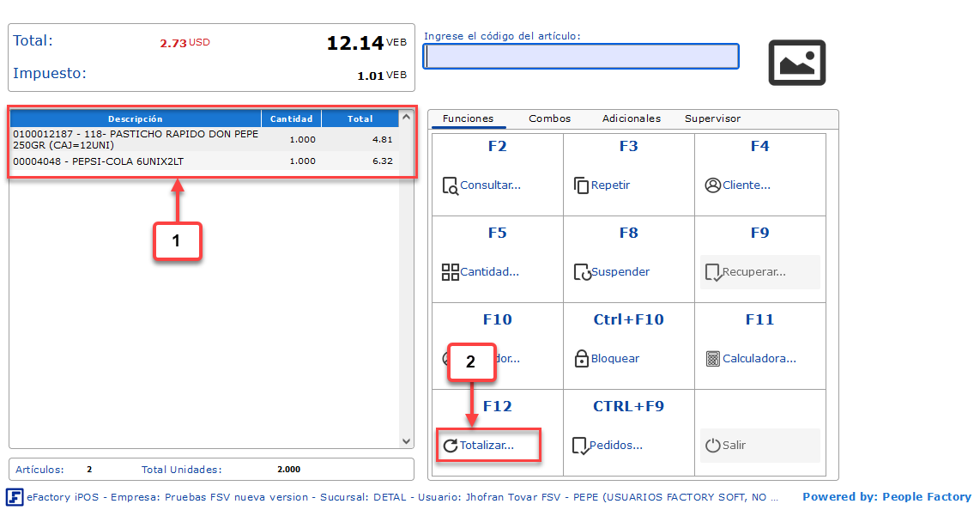Click the Bloquear padlock icon

pyautogui.click(x=581, y=358)
